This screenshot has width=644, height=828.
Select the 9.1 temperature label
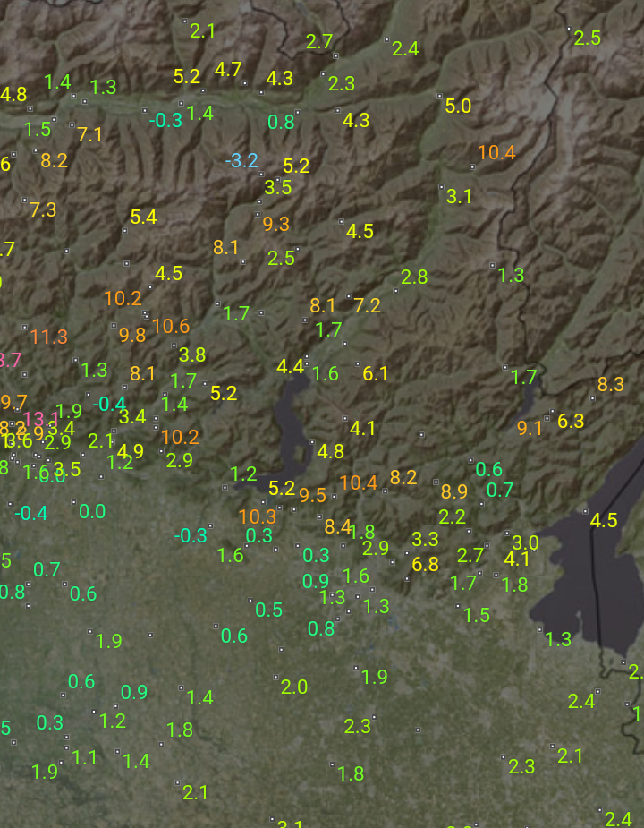pyautogui.click(x=530, y=428)
